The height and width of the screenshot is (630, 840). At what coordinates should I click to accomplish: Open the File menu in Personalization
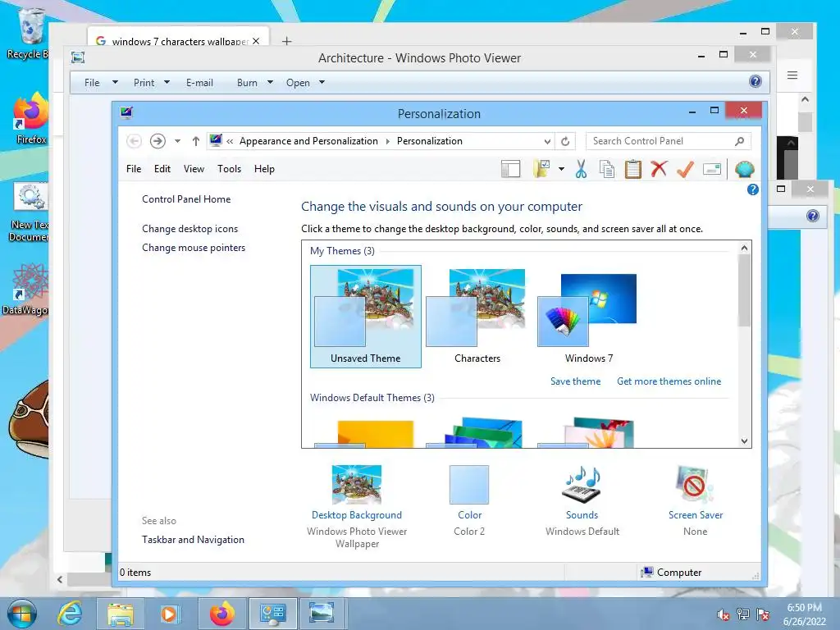[x=134, y=169]
